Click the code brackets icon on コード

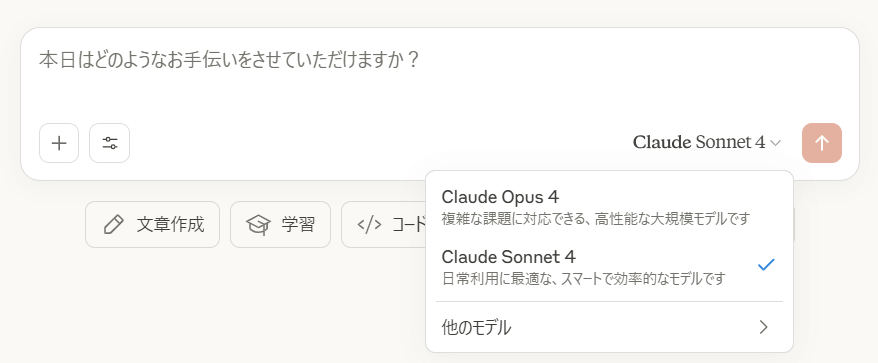point(369,225)
